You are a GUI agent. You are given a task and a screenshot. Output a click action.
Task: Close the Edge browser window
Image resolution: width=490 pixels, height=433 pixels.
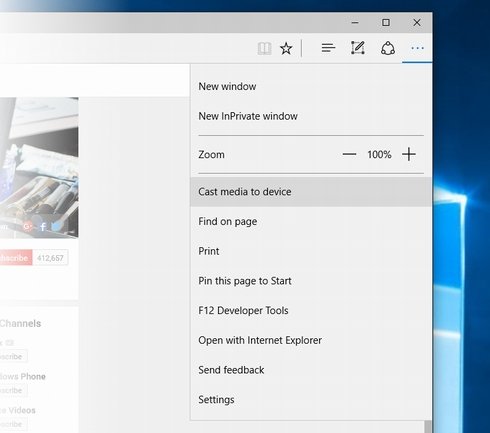coord(417,23)
